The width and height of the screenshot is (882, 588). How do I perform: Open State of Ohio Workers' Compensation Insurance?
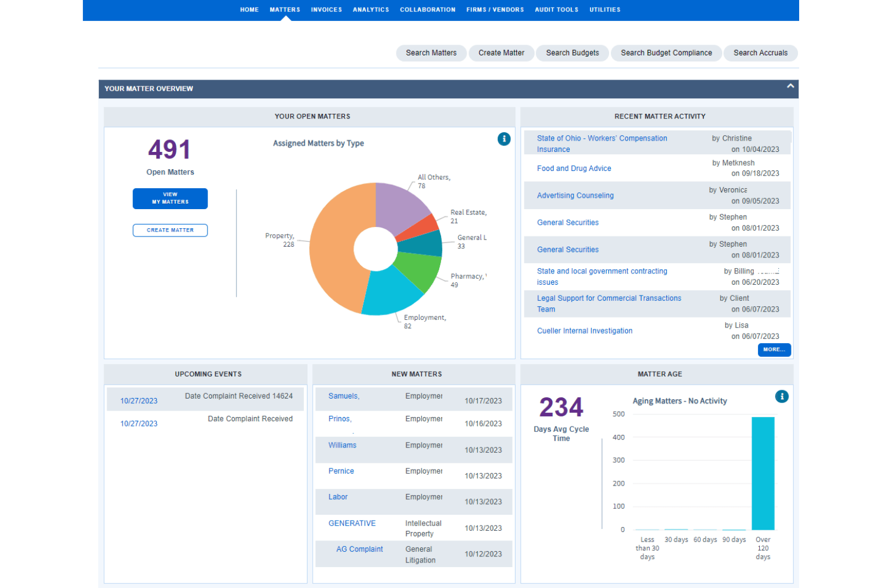click(x=602, y=144)
